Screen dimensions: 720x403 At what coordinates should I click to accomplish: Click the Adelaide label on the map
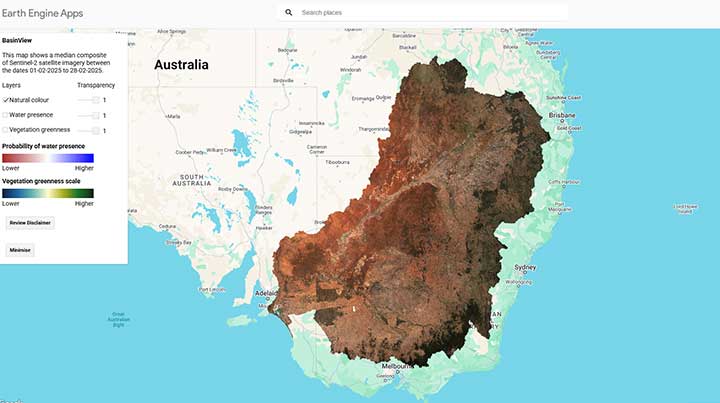point(267,294)
